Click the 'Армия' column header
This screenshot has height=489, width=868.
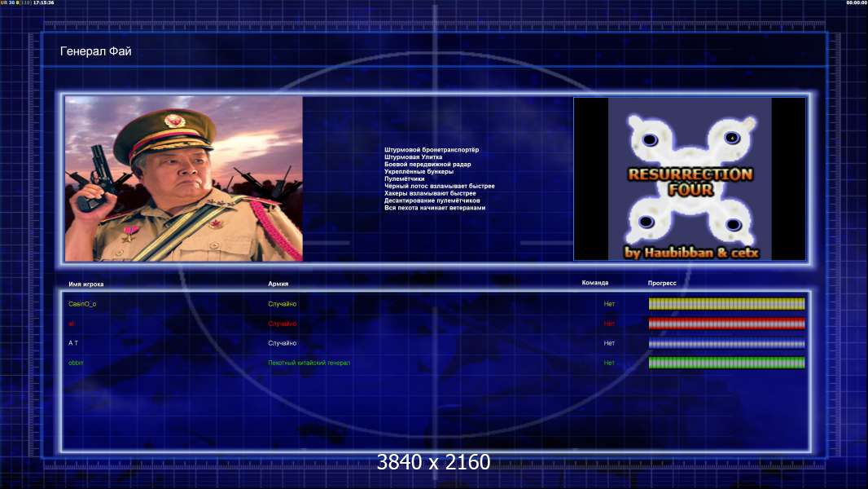[x=278, y=284]
